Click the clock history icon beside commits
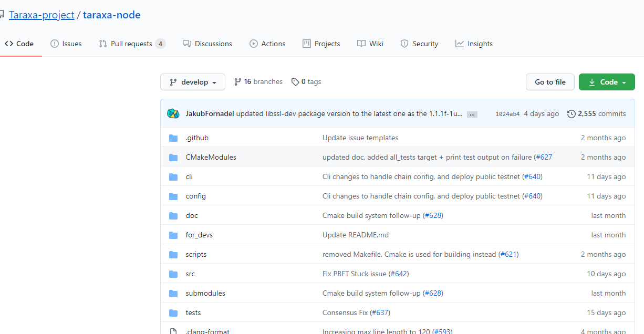Image resolution: width=644 pixels, height=334 pixels. (x=572, y=113)
